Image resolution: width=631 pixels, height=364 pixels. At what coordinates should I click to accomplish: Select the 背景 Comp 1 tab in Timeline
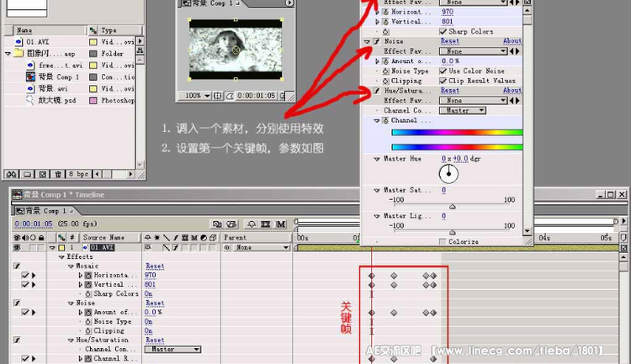click(x=45, y=211)
